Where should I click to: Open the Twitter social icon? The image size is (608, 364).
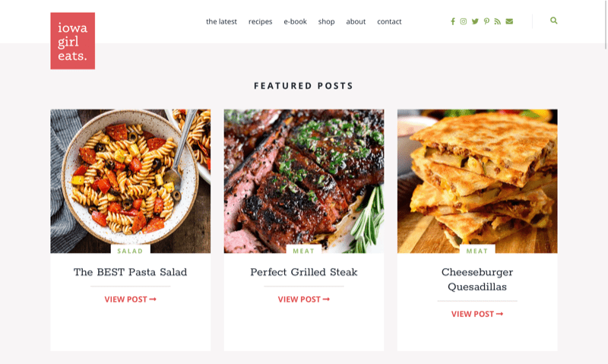tap(475, 21)
